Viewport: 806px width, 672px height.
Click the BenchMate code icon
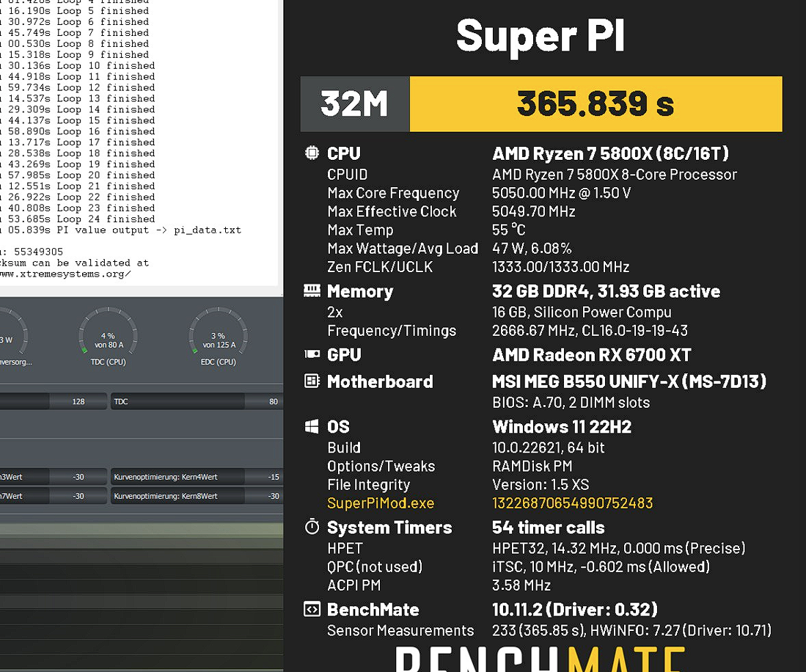(x=312, y=609)
